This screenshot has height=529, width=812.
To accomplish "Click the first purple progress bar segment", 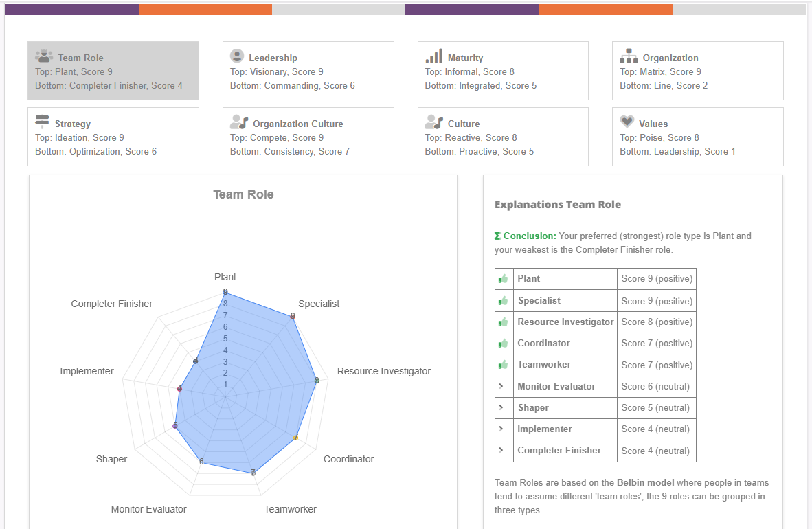I will pos(71,10).
